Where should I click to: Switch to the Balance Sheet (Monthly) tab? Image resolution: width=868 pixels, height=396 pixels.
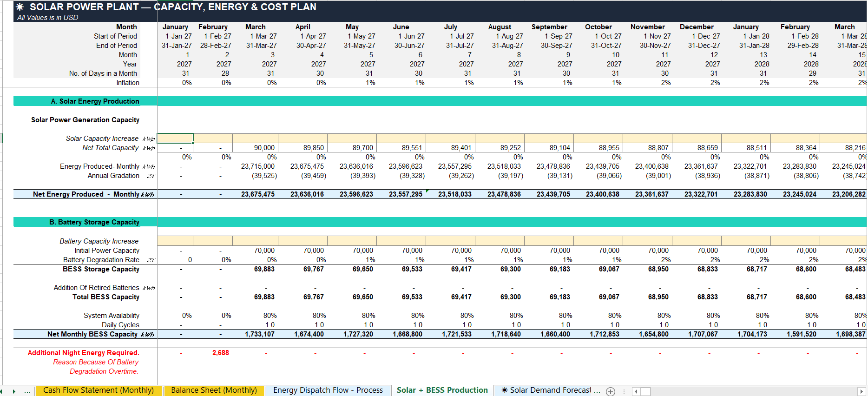point(214,390)
